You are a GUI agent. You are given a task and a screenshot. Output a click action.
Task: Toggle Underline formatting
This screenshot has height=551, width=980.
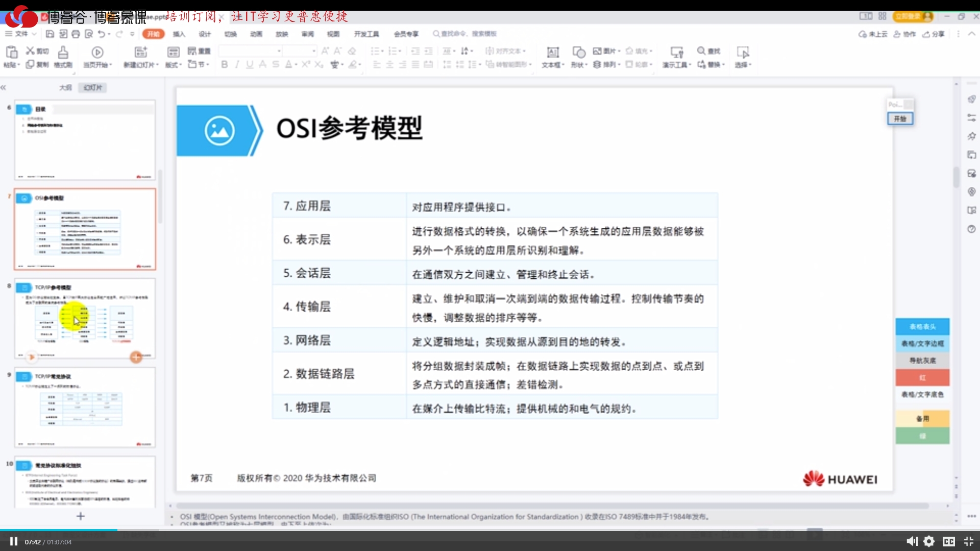250,64
